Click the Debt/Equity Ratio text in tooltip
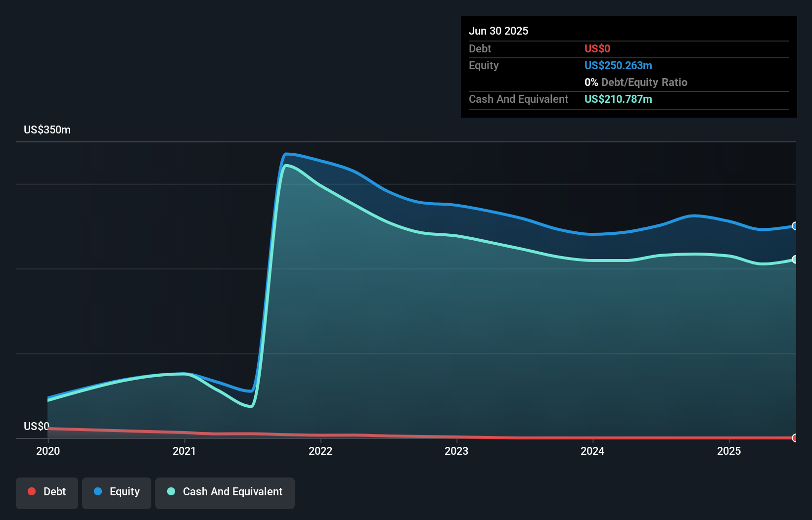Image resolution: width=812 pixels, height=520 pixels. pyautogui.click(x=644, y=83)
